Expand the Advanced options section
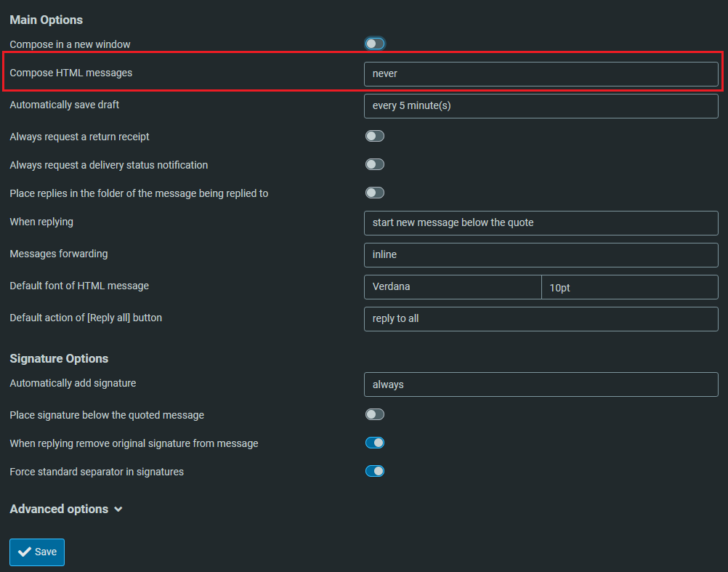The width and height of the screenshot is (728, 572). tap(60, 509)
